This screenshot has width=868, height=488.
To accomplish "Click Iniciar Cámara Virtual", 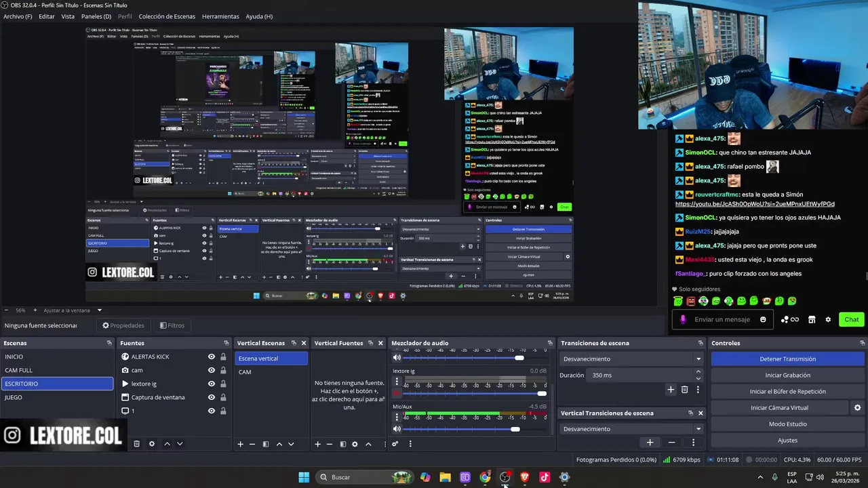I will [x=779, y=407].
